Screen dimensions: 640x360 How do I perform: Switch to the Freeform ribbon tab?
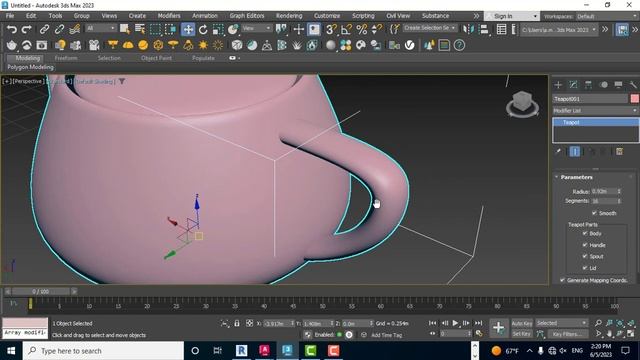click(66, 58)
